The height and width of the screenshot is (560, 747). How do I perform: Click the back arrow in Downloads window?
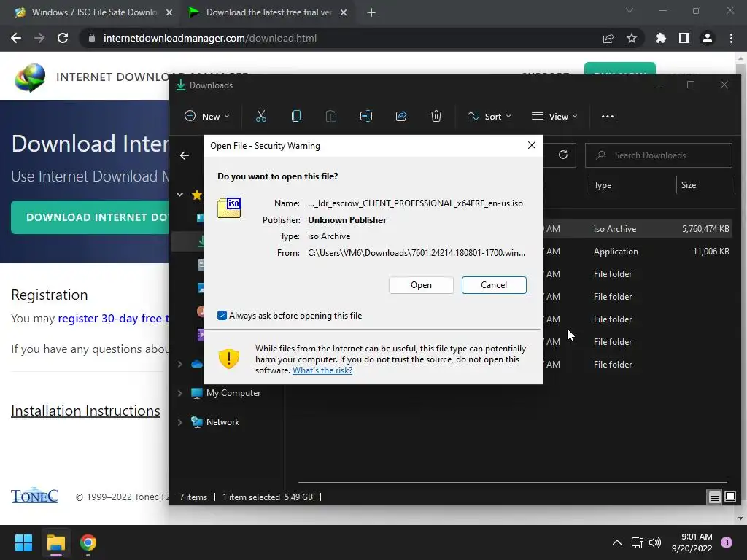(185, 155)
